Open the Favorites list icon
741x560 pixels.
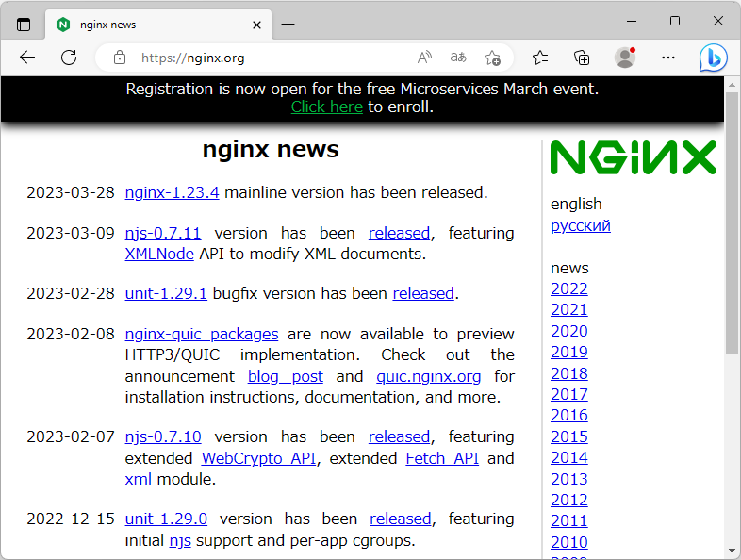(540, 58)
